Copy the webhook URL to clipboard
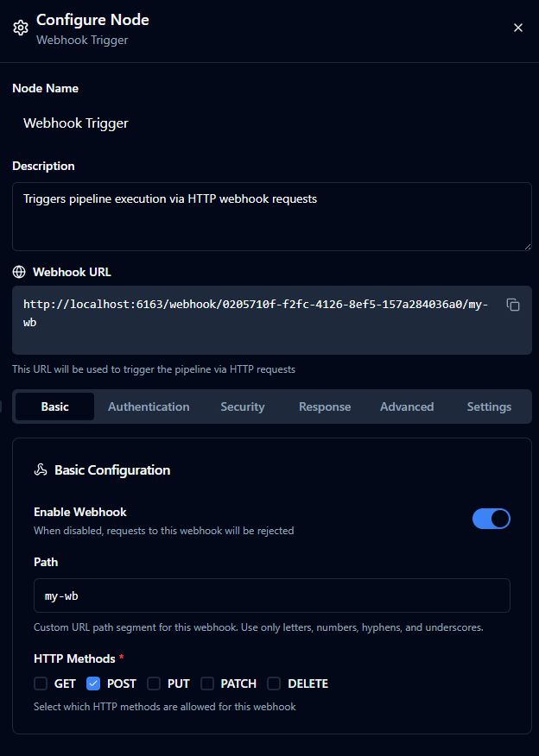Image resolution: width=539 pixels, height=756 pixels. [x=513, y=305]
